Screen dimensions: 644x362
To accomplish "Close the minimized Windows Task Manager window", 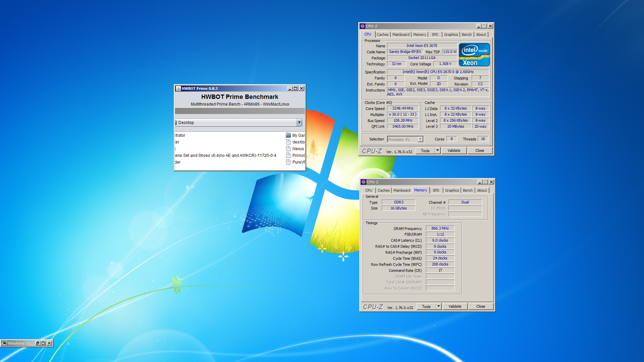I will (49, 343).
